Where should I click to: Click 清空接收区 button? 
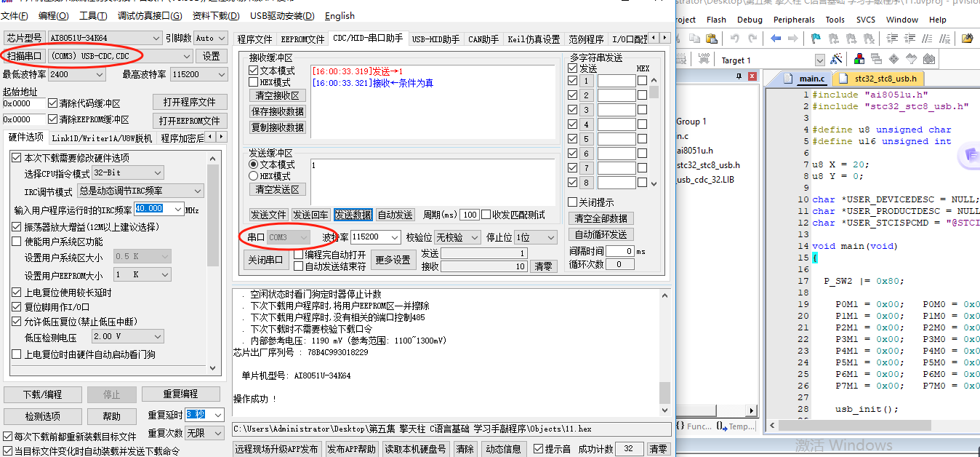point(277,95)
